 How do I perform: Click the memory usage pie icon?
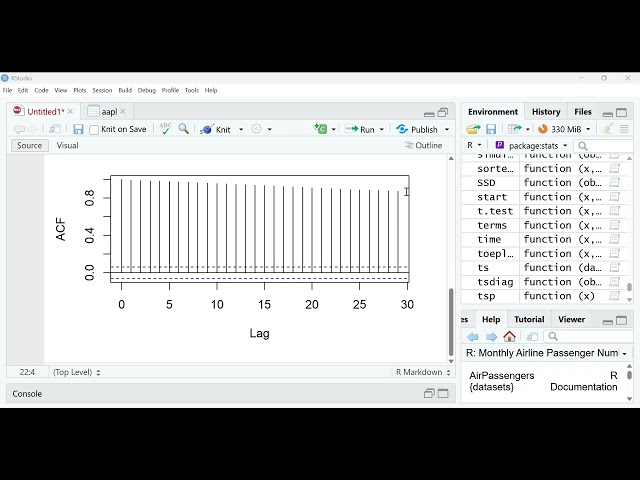point(542,129)
